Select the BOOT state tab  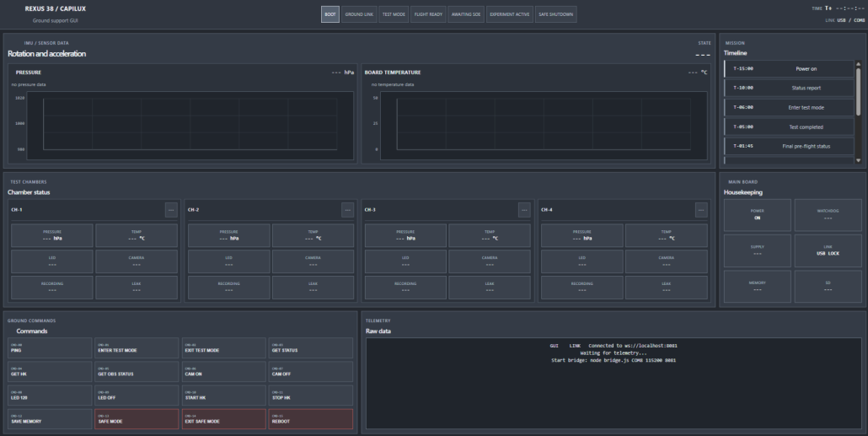click(x=330, y=14)
